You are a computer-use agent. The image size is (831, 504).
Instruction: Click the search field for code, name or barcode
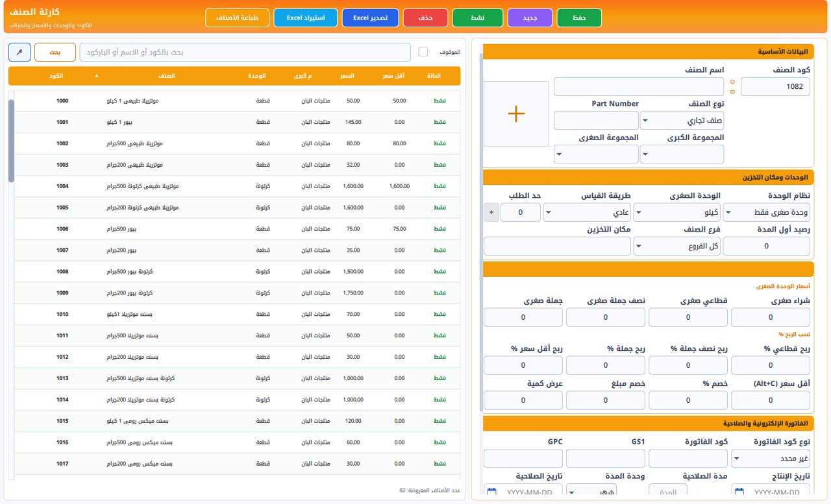click(x=245, y=53)
